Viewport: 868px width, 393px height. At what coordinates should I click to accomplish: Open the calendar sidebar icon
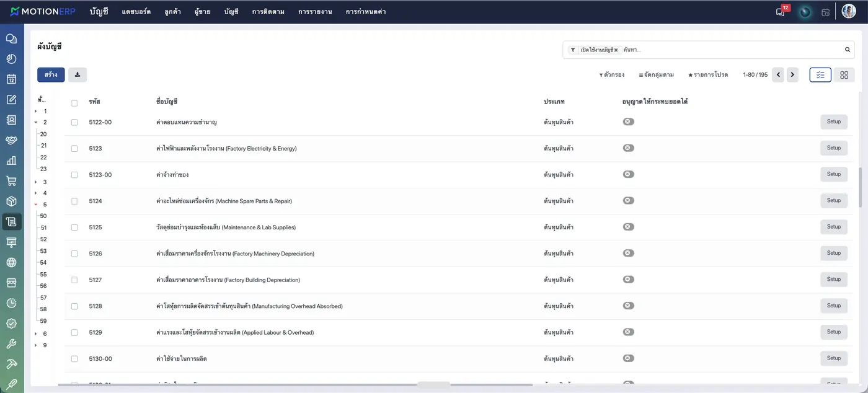11,79
